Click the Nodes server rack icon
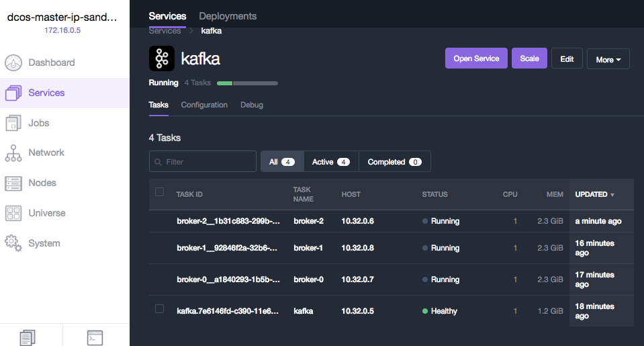The image size is (644, 346). 13,183
